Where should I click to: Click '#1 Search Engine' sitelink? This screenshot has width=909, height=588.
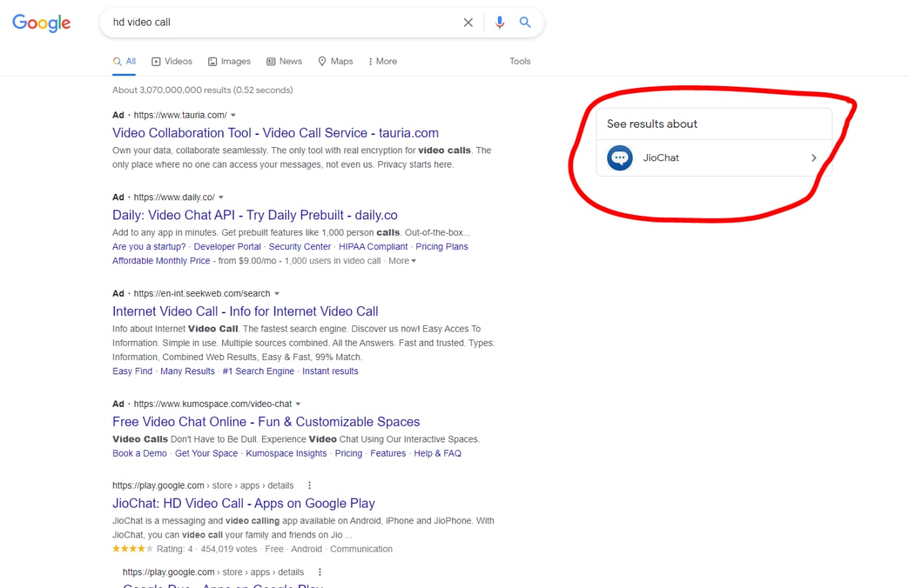click(x=258, y=371)
